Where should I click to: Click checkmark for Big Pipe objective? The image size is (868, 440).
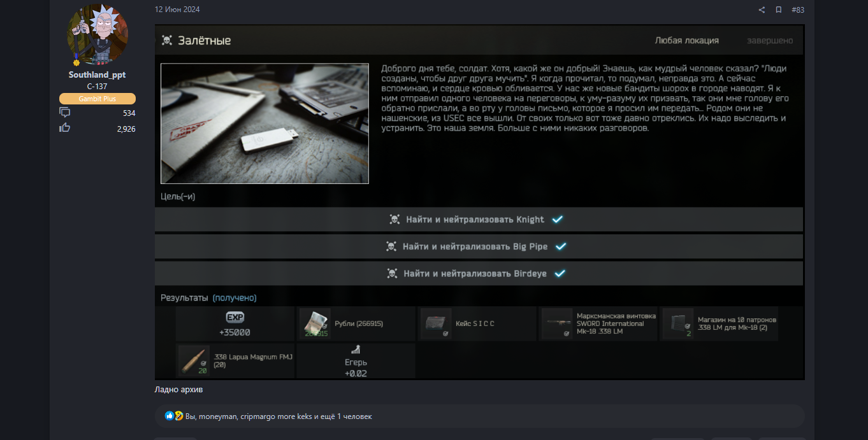[x=561, y=246]
